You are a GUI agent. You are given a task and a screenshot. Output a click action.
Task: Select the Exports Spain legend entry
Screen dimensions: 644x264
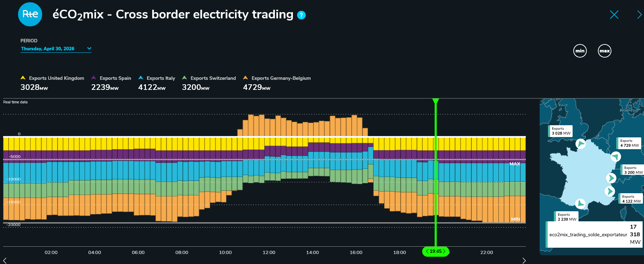[111, 78]
